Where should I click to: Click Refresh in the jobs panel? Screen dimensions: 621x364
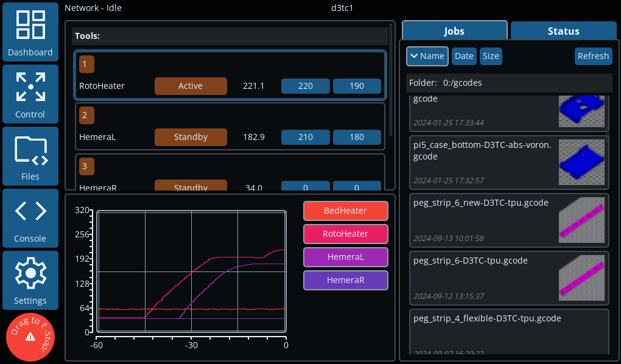pyautogui.click(x=593, y=56)
